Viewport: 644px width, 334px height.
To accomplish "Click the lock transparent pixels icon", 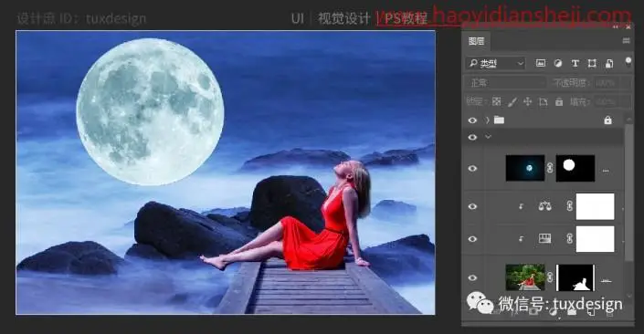I will (497, 101).
